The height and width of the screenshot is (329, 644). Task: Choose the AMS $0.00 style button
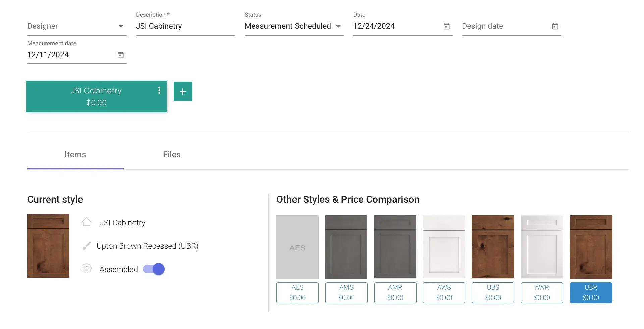coord(346,293)
